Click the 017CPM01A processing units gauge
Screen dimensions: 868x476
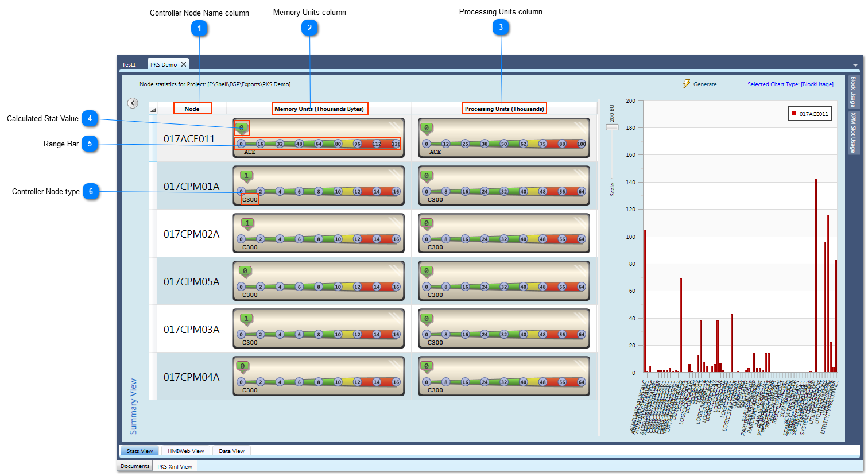pos(504,185)
